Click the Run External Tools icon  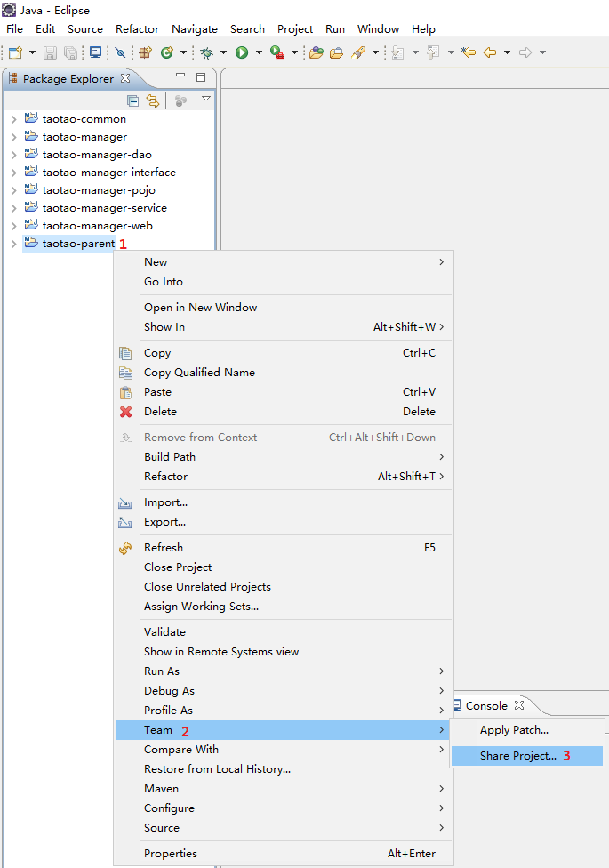(277, 52)
